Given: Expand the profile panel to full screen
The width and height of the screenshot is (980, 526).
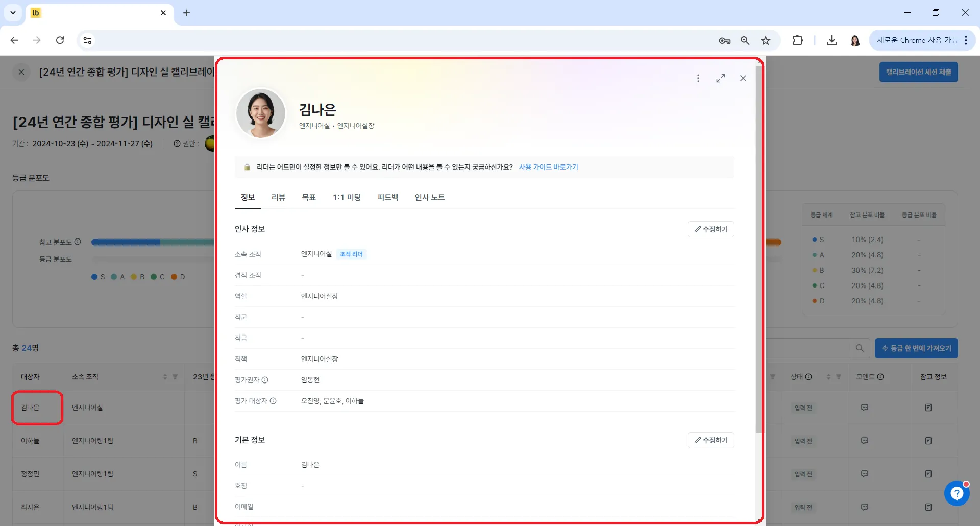Looking at the screenshot, I should click(721, 78).
